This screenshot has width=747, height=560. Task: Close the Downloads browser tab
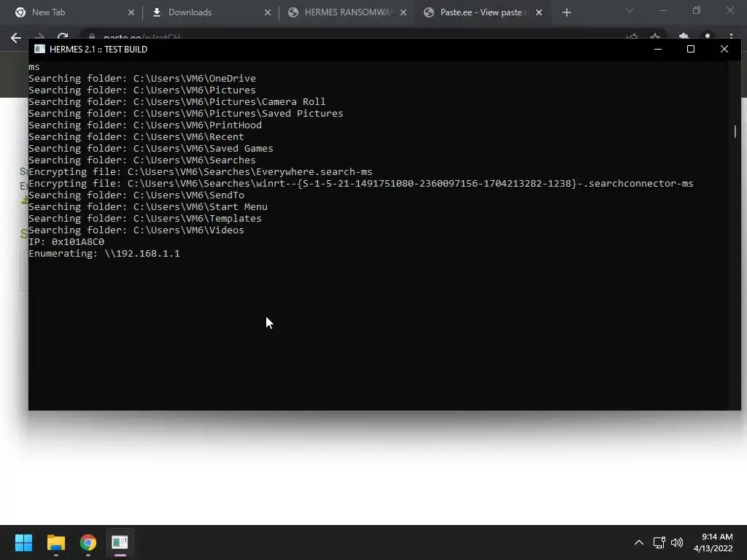click(x=267, y=13)
